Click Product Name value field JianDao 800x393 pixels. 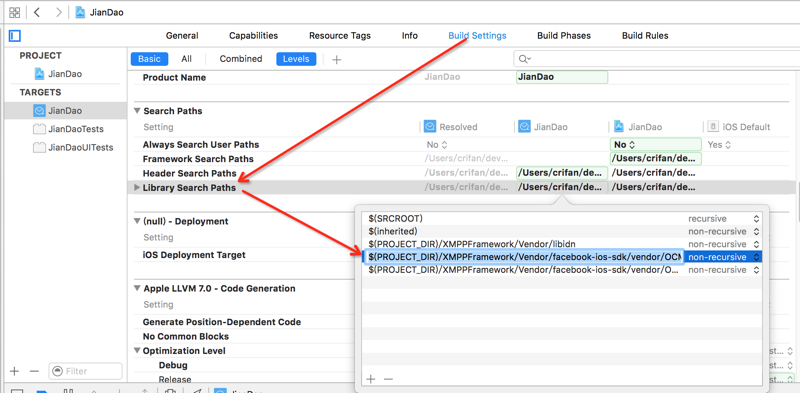point(562,78)
